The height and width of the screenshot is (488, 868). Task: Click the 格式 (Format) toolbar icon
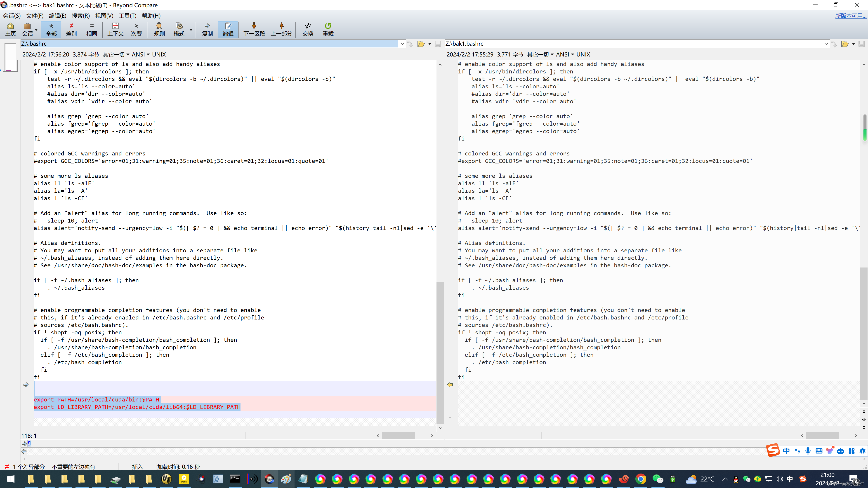[x=179, y=29]
